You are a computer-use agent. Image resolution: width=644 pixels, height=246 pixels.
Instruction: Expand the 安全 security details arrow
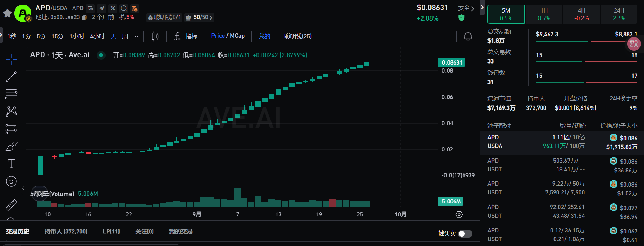pyautogui.click(x=472, y=8)
